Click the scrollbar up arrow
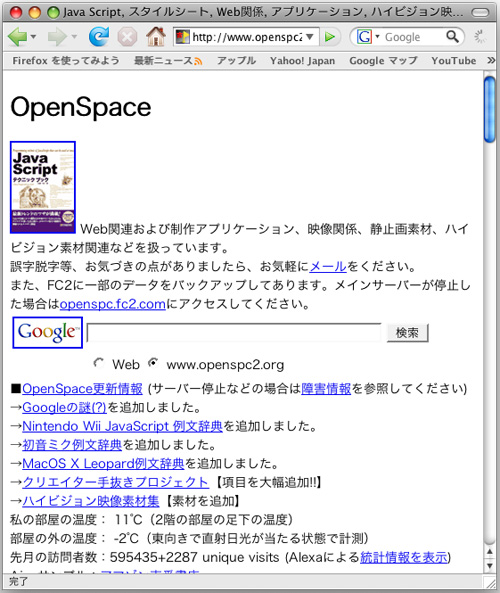The height and width of the screenshot is (593, 500). [490, 552]
